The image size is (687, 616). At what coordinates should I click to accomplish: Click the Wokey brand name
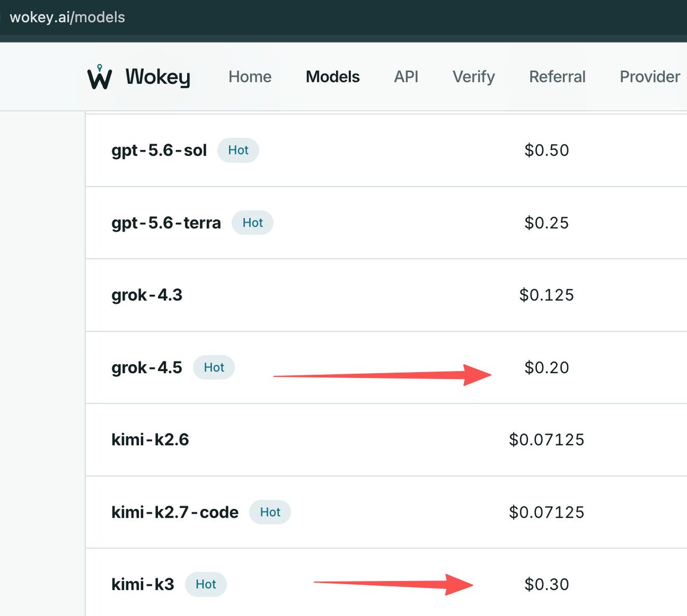(x=158, y=77)
